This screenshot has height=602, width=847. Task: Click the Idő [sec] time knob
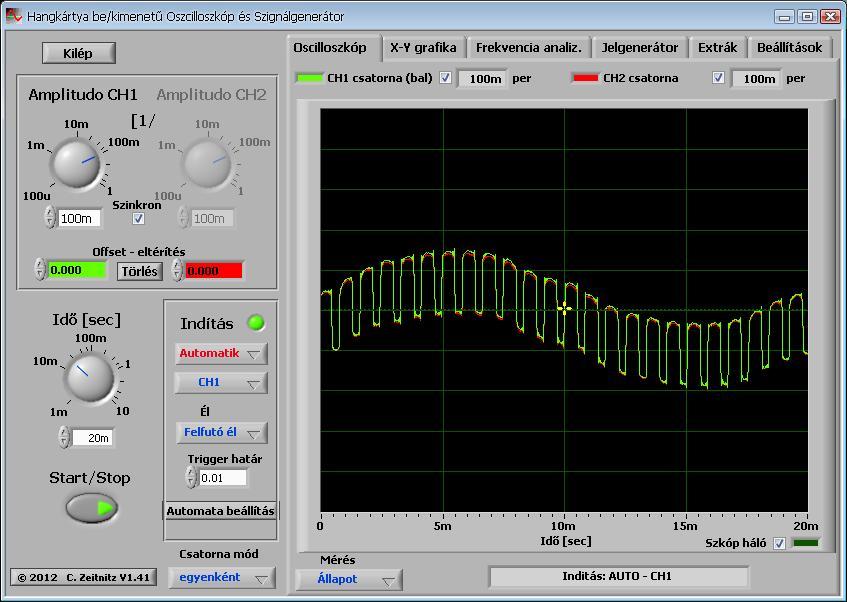(89, 377)
